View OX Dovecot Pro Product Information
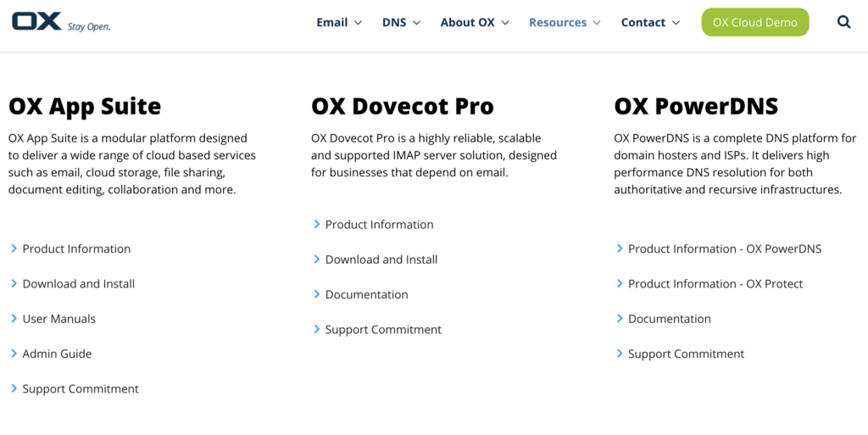 379,225
